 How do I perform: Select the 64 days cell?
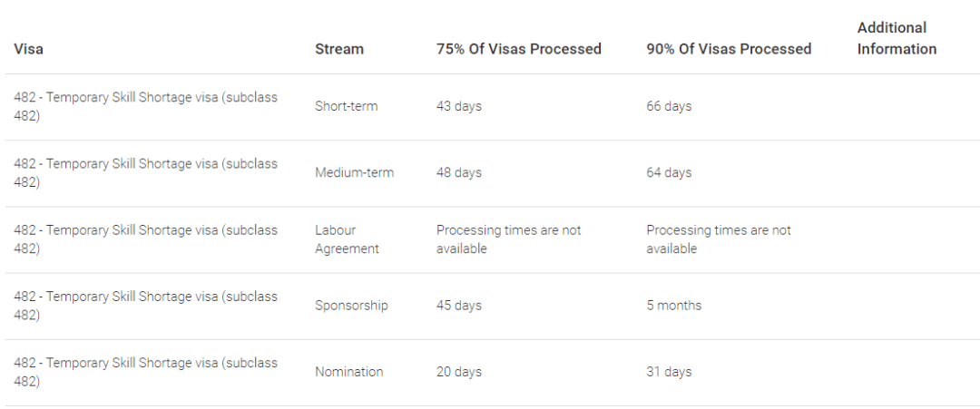669,172
